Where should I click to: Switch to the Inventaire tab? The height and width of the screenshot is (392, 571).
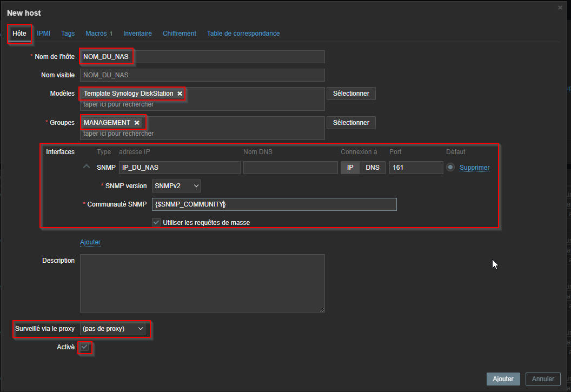[x=137, y=33]
